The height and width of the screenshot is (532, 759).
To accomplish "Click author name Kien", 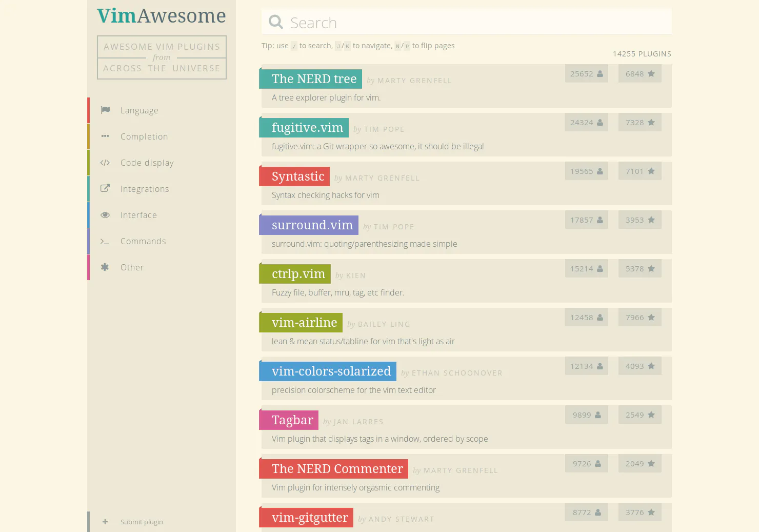I will tap(356, 275).
